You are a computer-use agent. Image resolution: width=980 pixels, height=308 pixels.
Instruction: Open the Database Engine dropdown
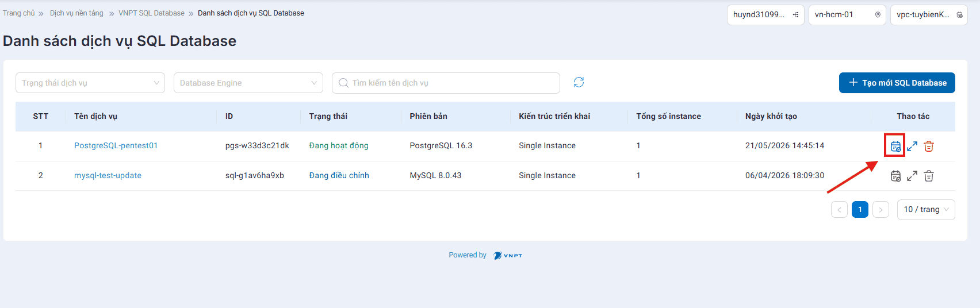click(x=248, y=83)
